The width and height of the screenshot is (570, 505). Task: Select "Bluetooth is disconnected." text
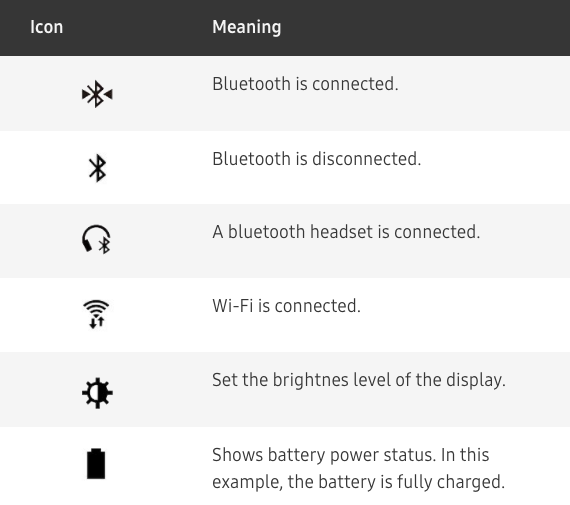[317, 159]
